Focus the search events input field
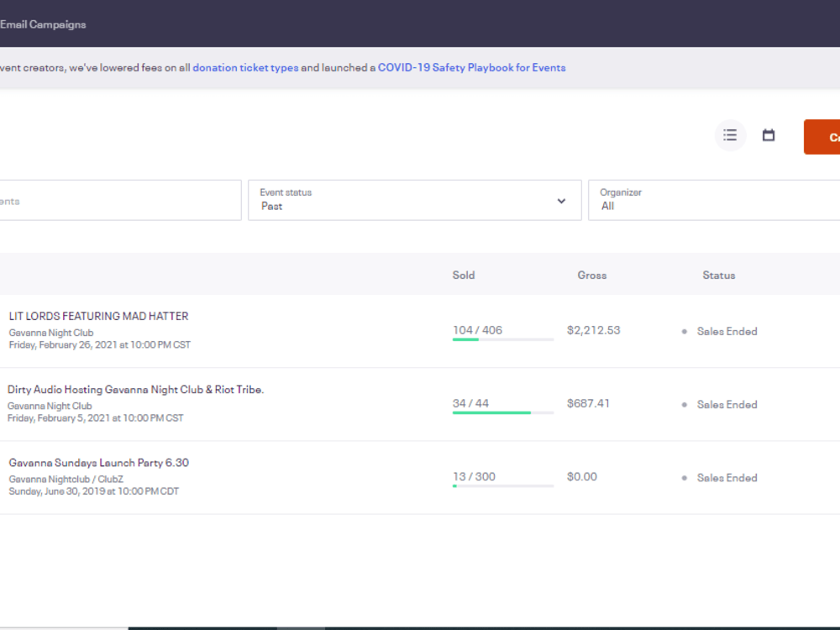This screenshot has height=630, width=840. (120, 200)
